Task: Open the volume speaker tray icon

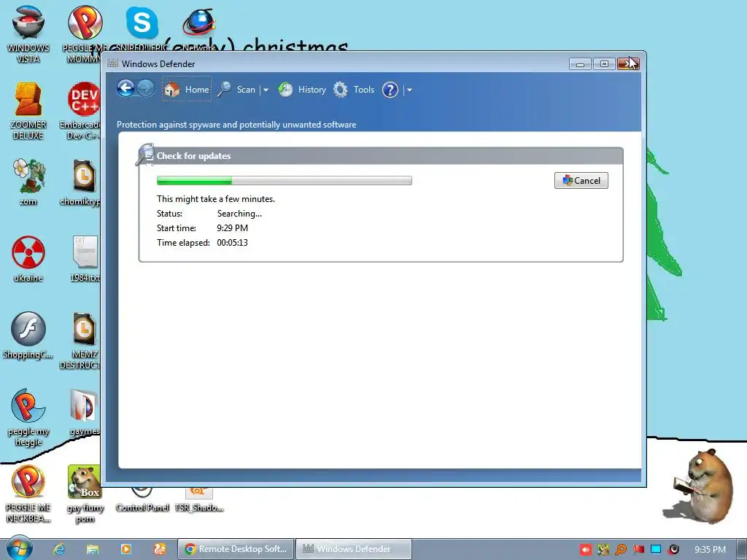Action: pyautogui.click(x=673, y=550)
